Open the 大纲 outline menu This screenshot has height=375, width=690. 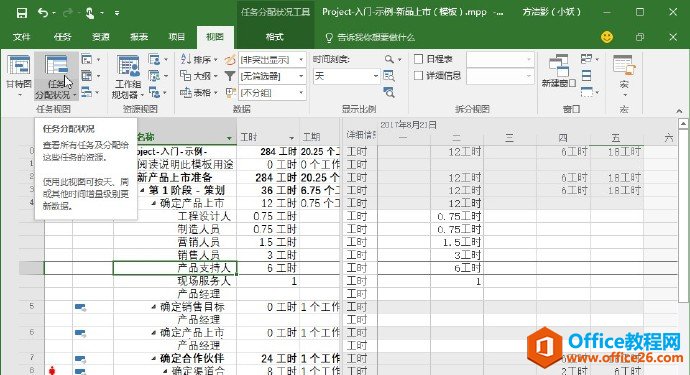pos(199,76)
